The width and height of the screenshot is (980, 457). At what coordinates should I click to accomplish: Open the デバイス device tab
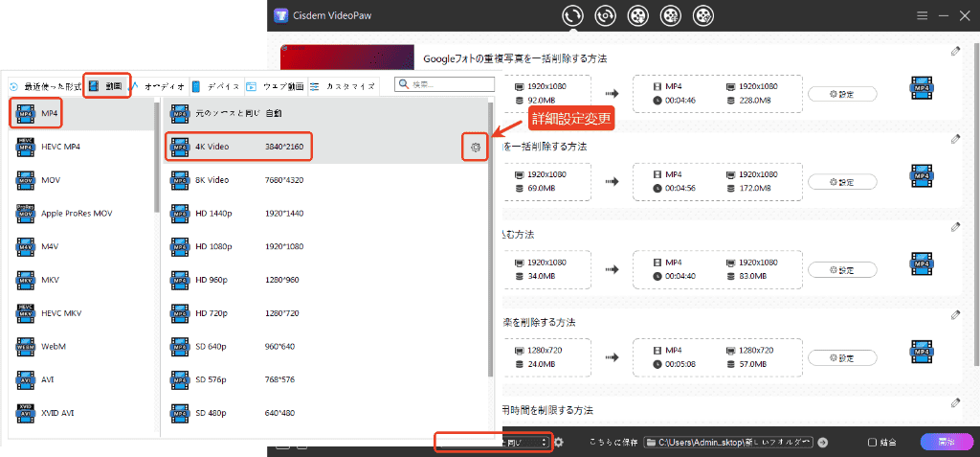(216, 85)
